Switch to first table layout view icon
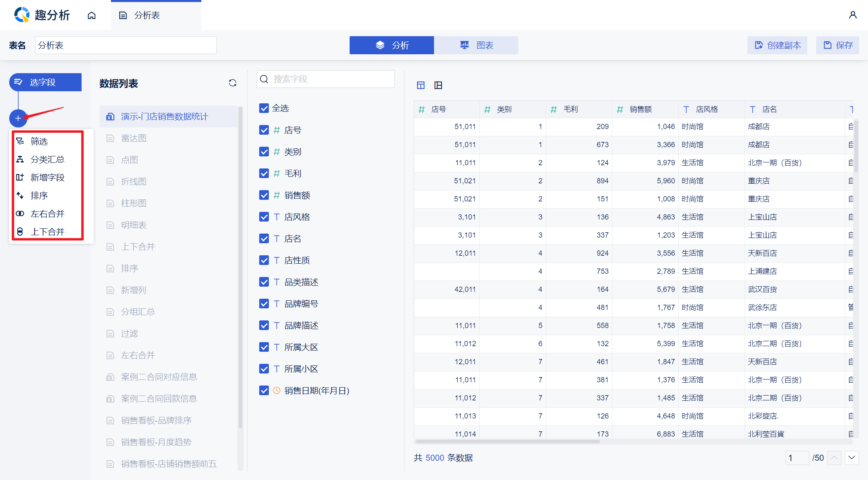 [421, 85]
